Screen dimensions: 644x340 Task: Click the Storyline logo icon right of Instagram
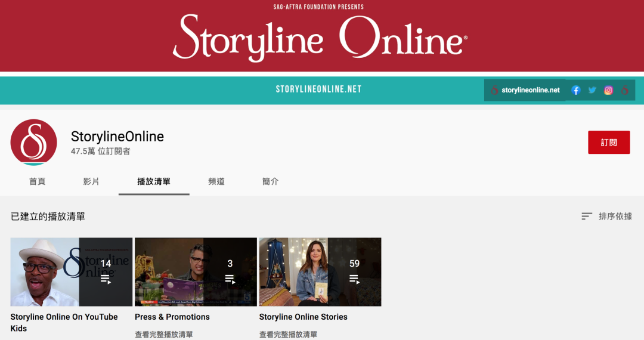coord(624,91)
